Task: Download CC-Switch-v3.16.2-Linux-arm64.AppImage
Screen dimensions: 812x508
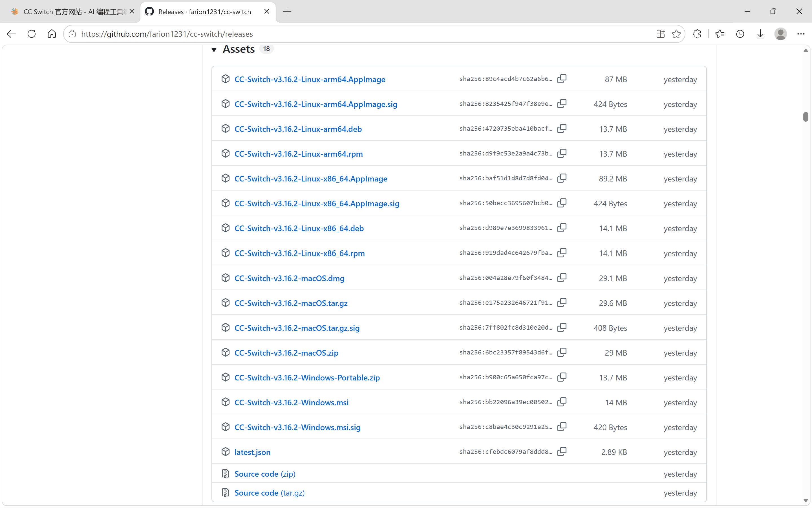Action: 310,79
